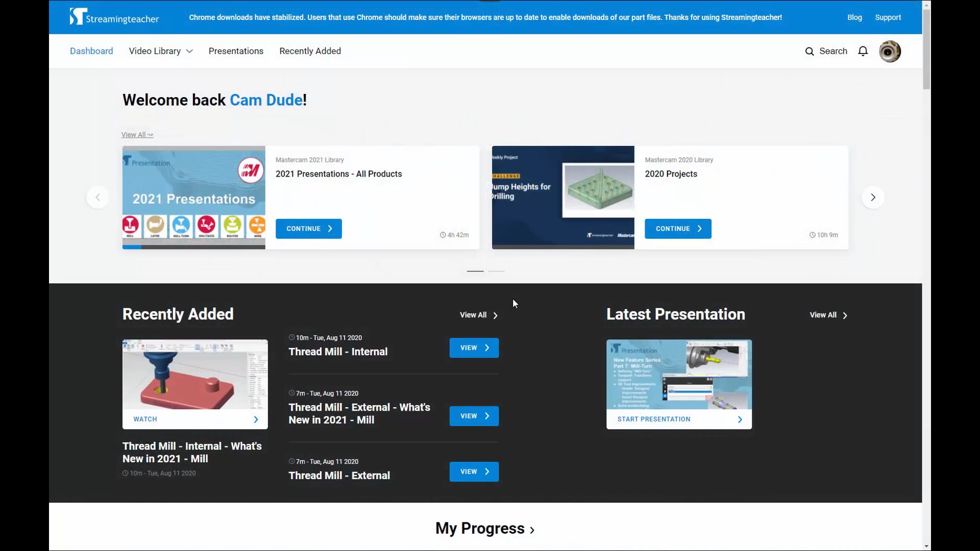Click the Streamingteacher logo
The height and width of the screenshot is (551, 980).
coord(114,17)
